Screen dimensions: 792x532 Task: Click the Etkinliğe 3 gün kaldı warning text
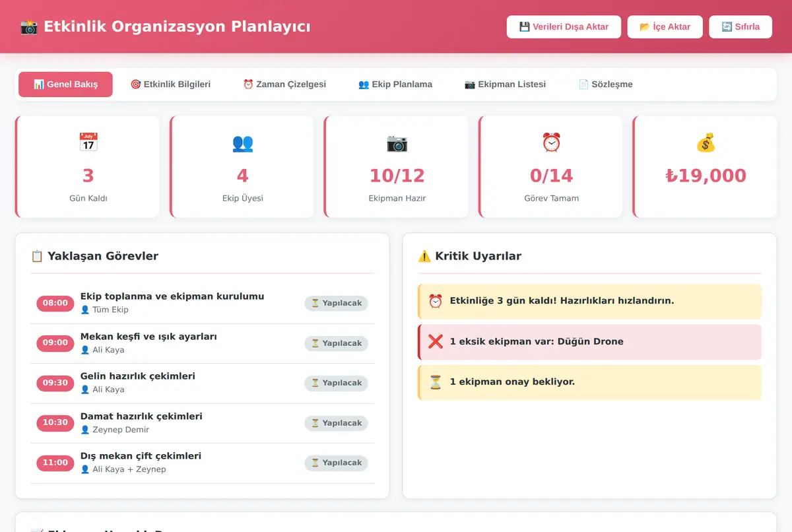pos(562,301)
